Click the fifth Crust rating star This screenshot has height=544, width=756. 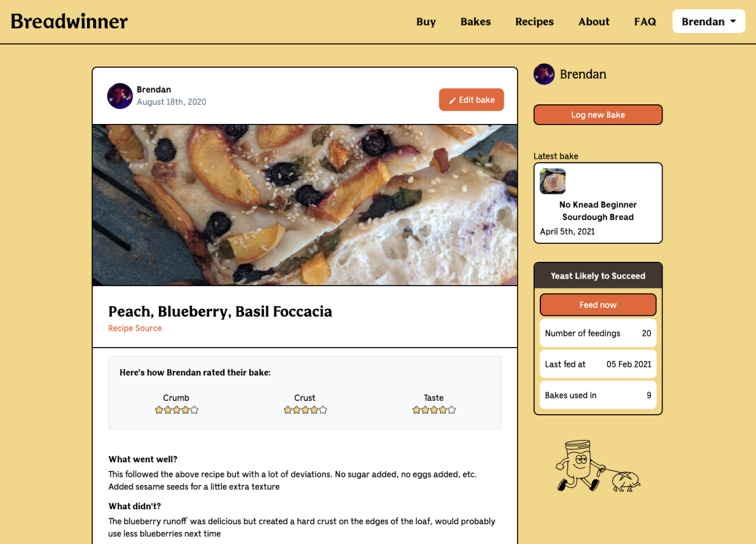coord(323,410)
